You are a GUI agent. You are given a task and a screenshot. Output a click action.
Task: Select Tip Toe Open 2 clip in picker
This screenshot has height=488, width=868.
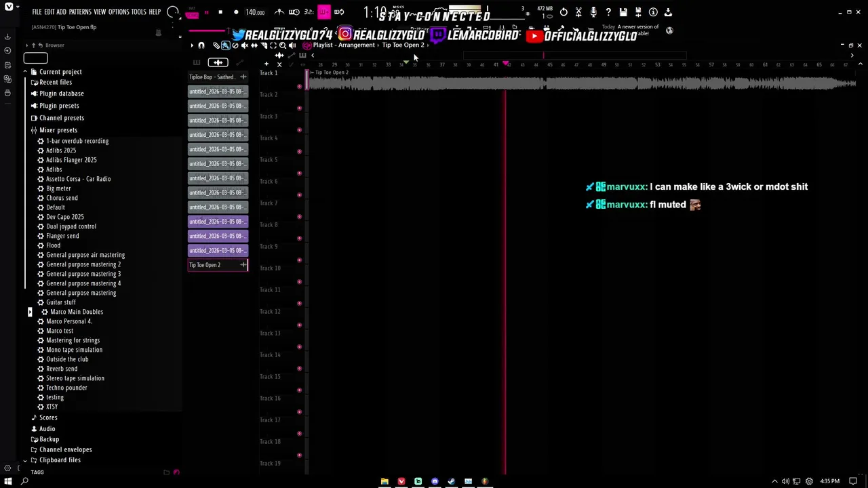click(218, 265)
